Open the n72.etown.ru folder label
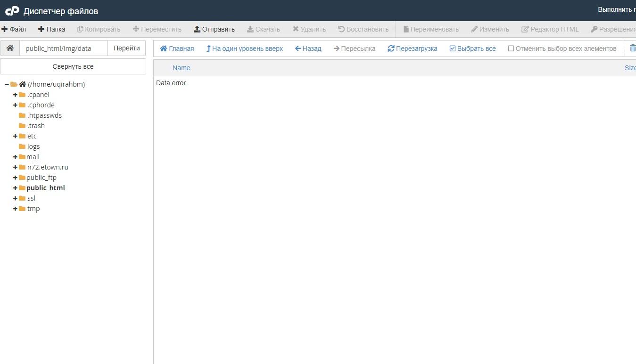Screen dimensions: 636x364 pyautogui.click(x=47, y=167)
